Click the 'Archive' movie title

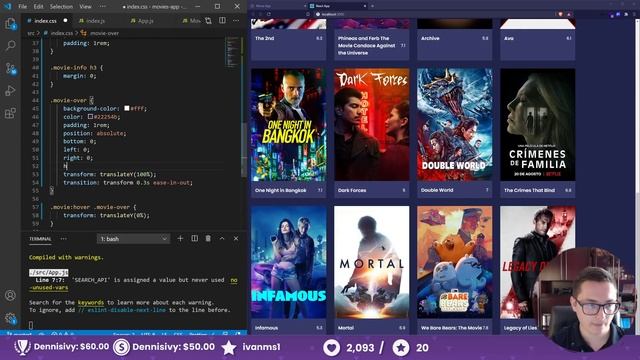click(430, 38)
